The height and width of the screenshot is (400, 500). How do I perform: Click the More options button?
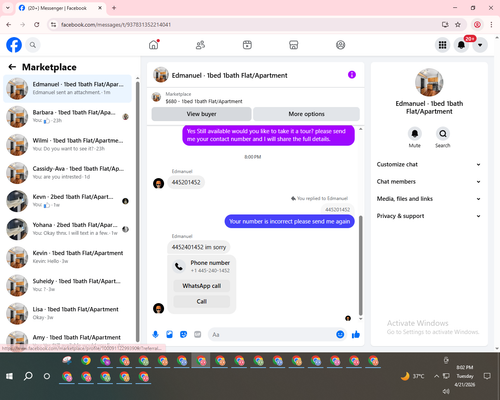pos(306,114)
